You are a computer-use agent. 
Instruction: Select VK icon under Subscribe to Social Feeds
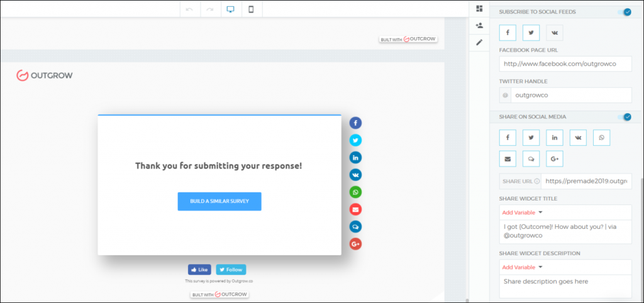pyautogui.click(x=554, y=33)
